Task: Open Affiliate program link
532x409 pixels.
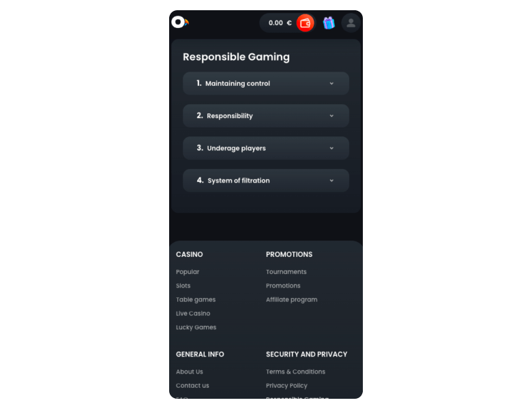Action: coord(292,300)
